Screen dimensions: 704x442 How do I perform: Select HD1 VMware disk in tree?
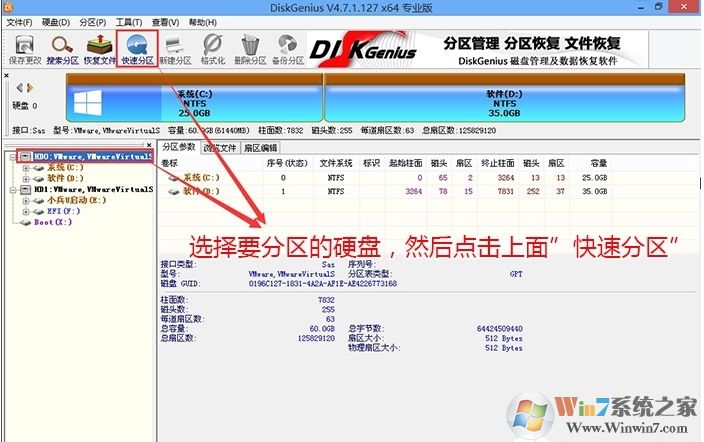[x=93, y=189]
